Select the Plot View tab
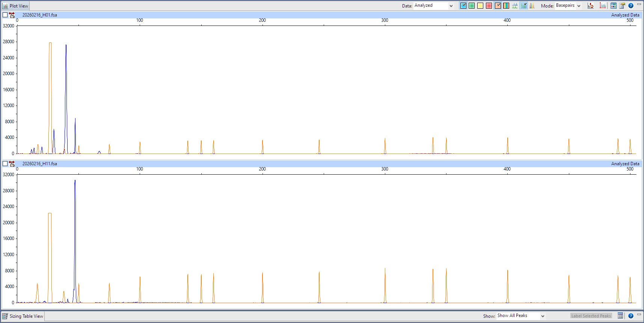The image size is (644, 323). pyautogui.click(x=15, y=6)
